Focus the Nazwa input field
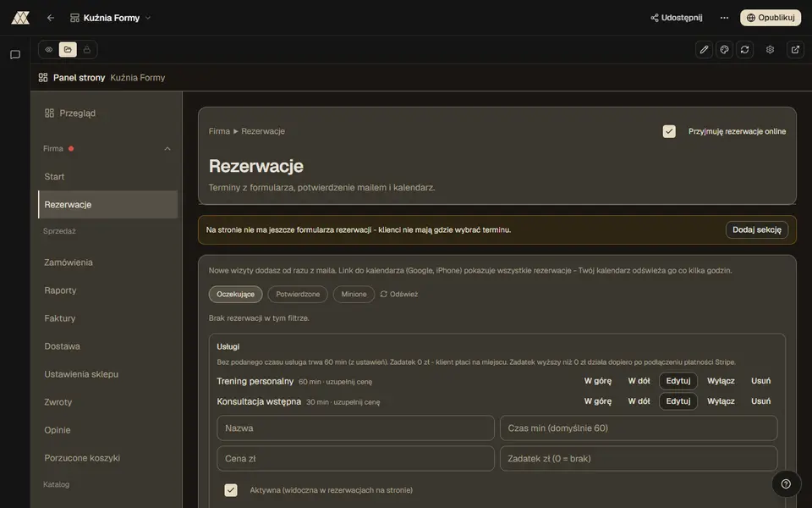This screenshot has width=812, height=508. tap(356, 428)
